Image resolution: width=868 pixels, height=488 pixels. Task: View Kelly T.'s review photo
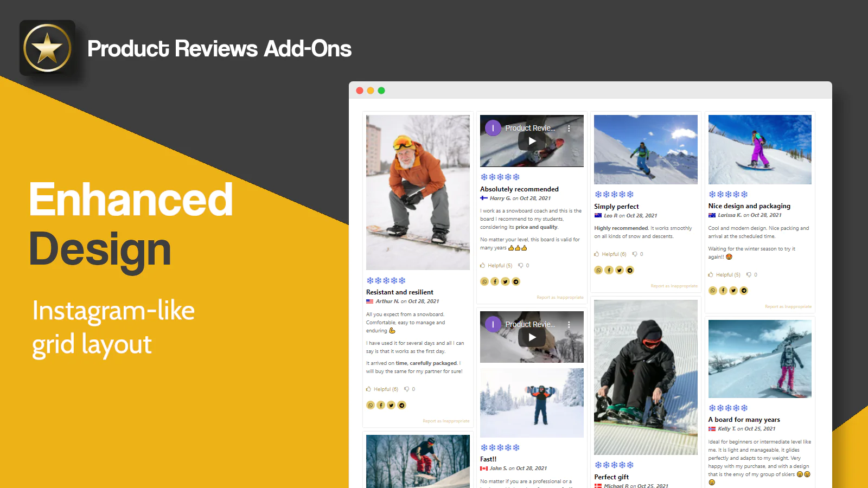coord(759,359)
